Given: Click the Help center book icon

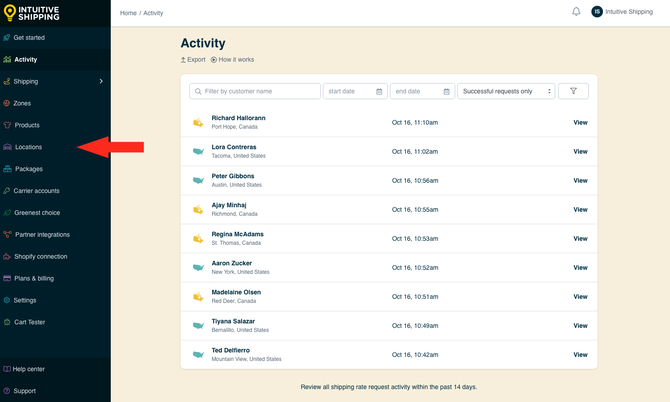Looking at the screenshot, I should tap(7, 369).
